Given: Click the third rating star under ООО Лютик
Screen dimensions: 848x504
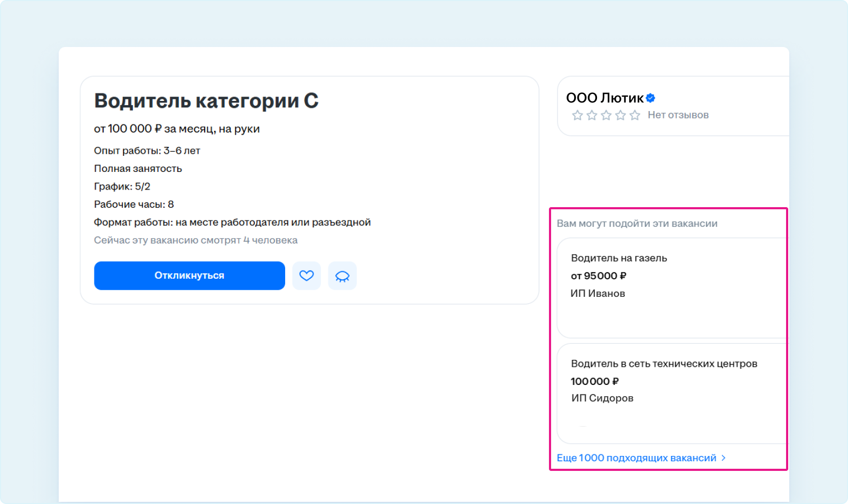Looking at the screenshot, I should pos(606,115).
